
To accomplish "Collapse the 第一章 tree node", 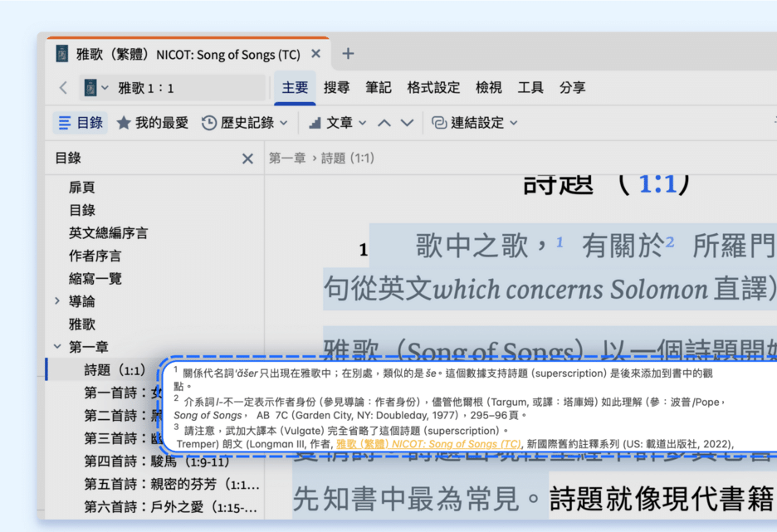I will (57, 346).
